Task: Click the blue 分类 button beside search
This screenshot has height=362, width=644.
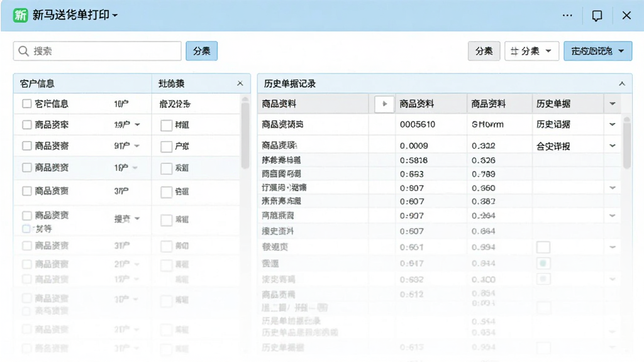Action: [x=201, y=51]
